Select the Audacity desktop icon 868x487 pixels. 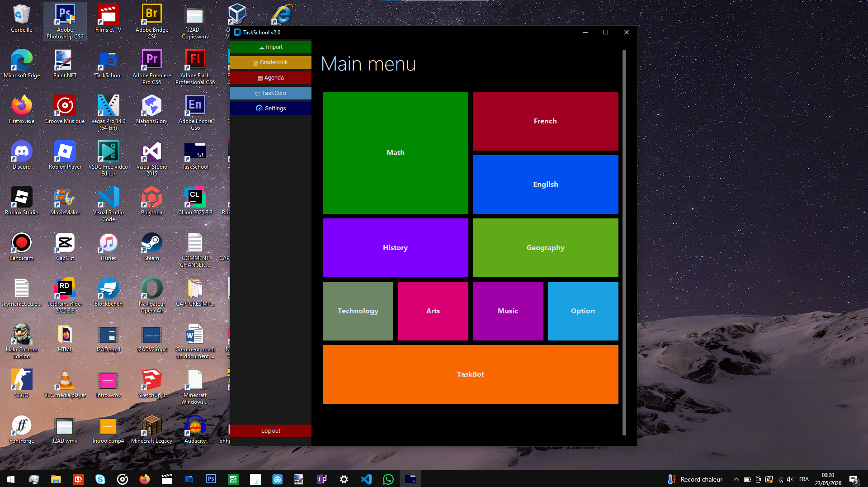[x=195, y=430]
